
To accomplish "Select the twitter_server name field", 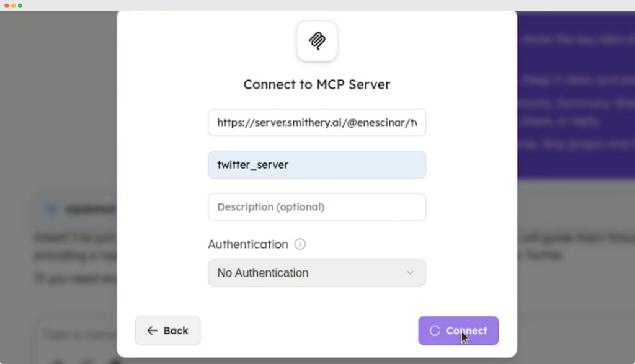I will click(x=317, y=165).
